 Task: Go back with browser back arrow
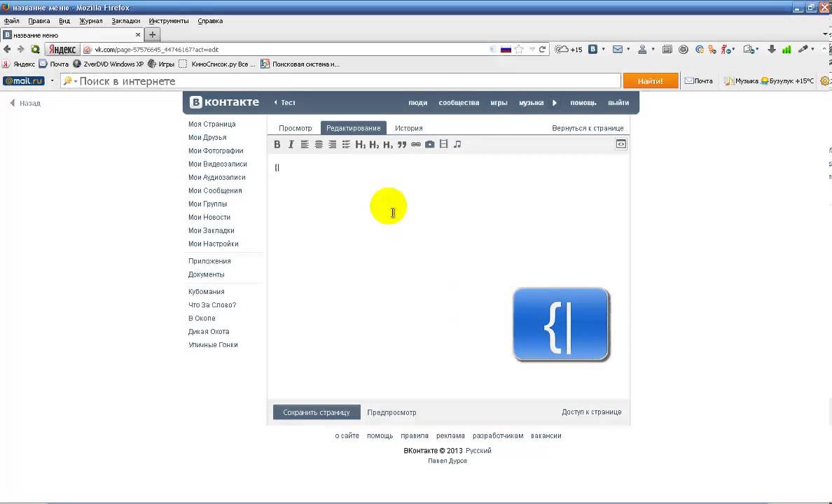[7, 49]
